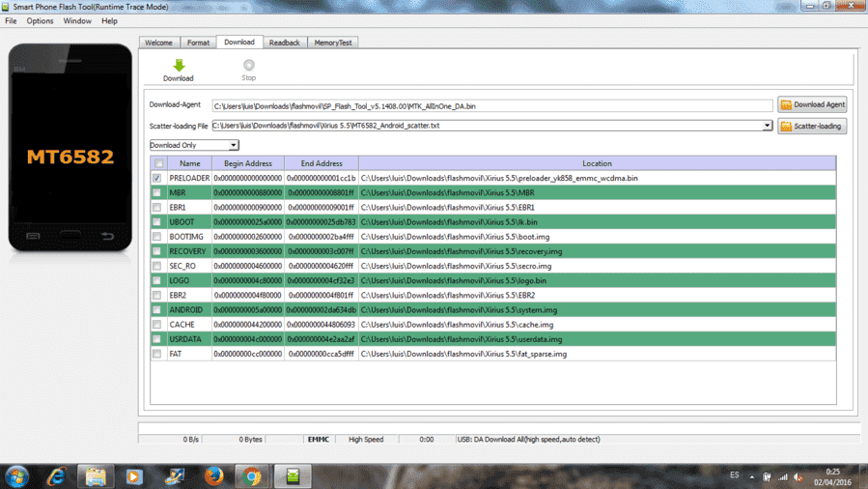Viewport: 868px width, 489px height.
Task: Check the MBR partition checkbox
Action: click(x=157, y=192)
